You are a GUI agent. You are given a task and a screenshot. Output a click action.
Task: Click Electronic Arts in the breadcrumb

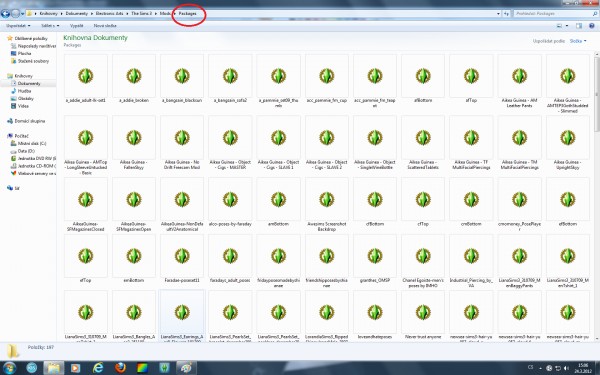[109, 13]
